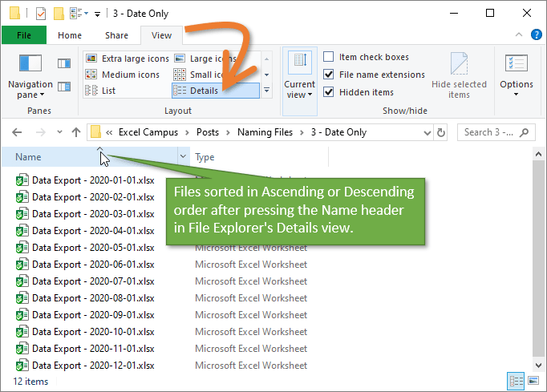Expand the Layout gallery more arrow

[266, 91]
